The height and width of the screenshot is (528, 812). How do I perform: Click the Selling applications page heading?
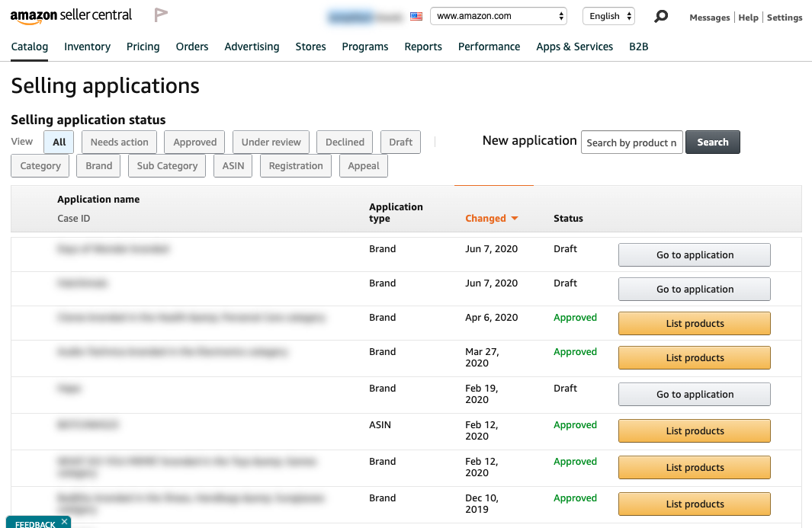(105, 86)
